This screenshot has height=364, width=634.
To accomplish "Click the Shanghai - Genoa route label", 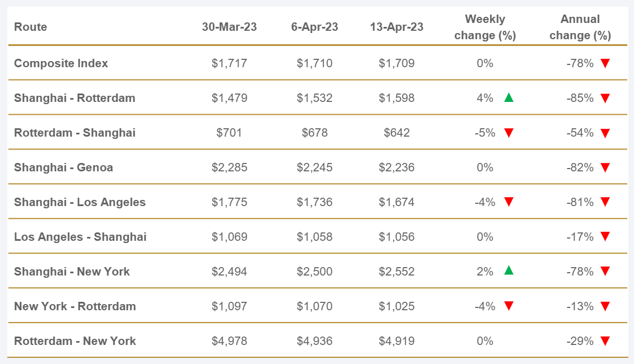I will click(63, 167).
